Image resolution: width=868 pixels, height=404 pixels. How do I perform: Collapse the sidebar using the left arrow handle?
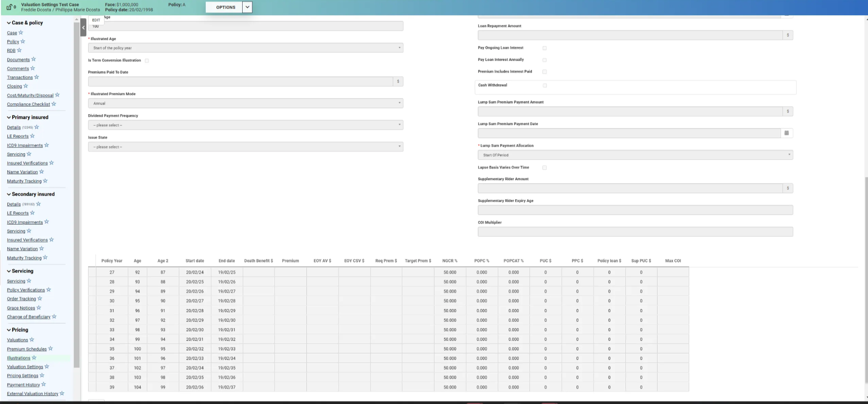coord(83,27)
